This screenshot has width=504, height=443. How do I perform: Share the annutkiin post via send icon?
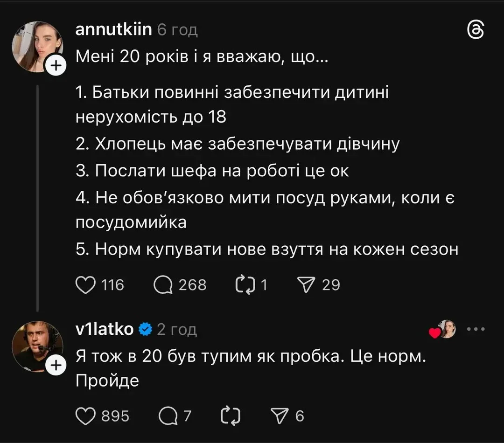307,285
